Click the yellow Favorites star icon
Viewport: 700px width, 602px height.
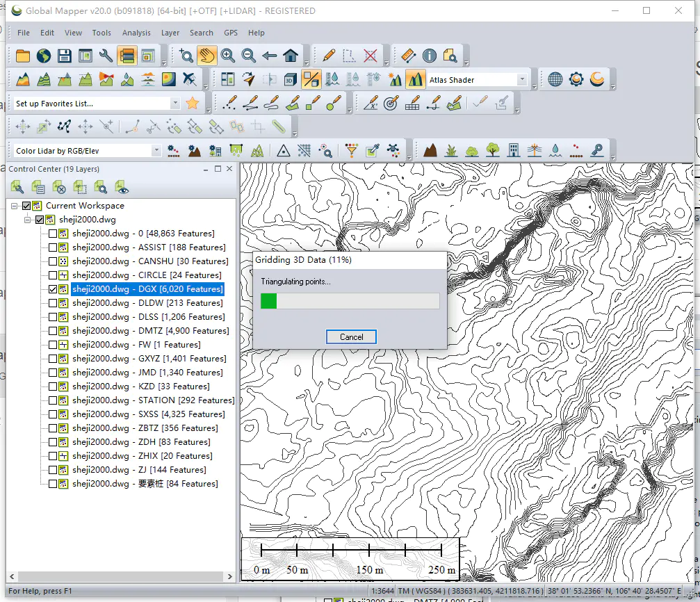coord(193,104)
